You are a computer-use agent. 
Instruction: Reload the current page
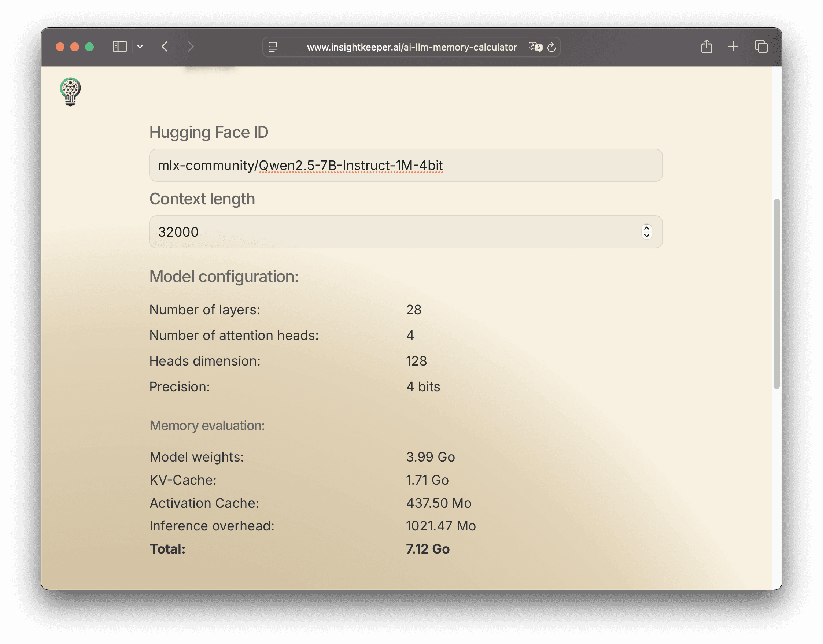[551, 47]
